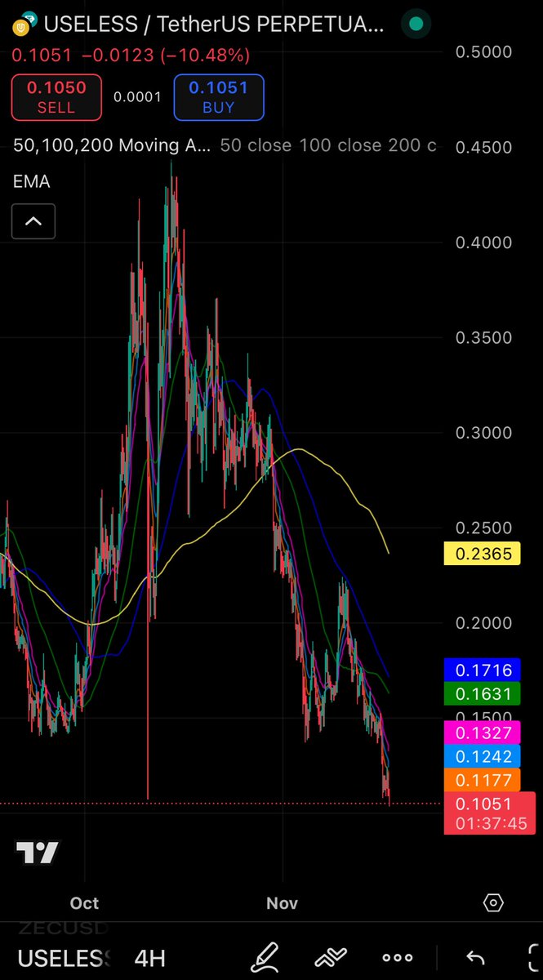
Task: Open the USELESS symbol search at bottom
Action: point(64,958)
